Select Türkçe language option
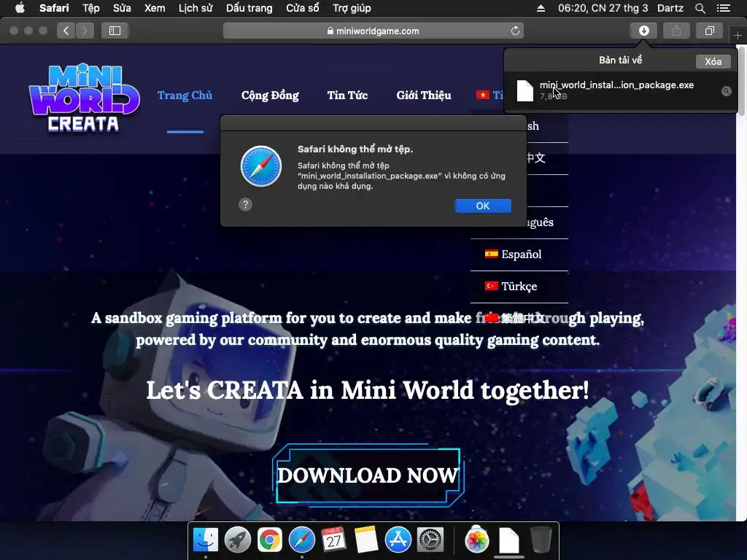This screenshot has height=560, width=747. [x=519, y=286]
